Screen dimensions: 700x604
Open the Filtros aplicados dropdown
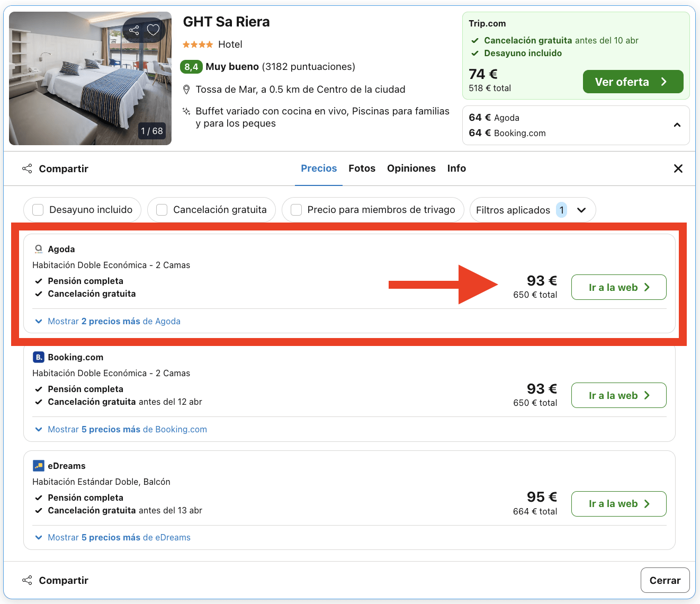tap(533, 210)
